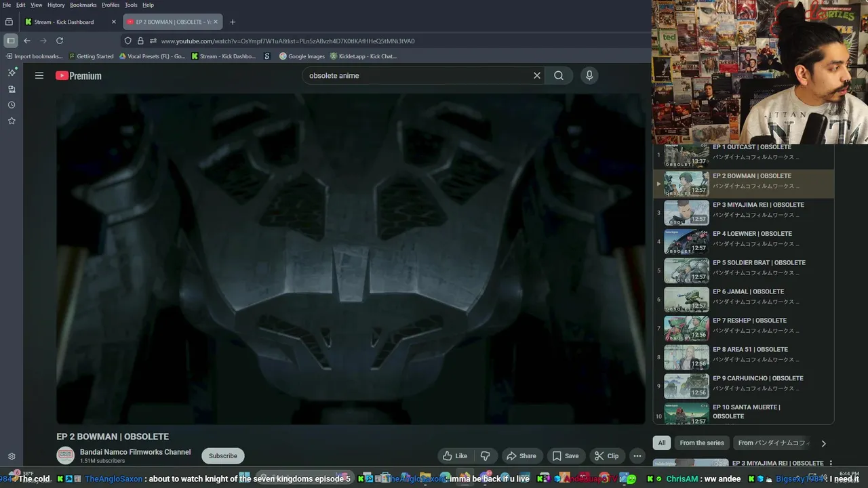868x488 pixels.
Task: Subscribe to Bandai Namco channel
Action: click(223, 456)
